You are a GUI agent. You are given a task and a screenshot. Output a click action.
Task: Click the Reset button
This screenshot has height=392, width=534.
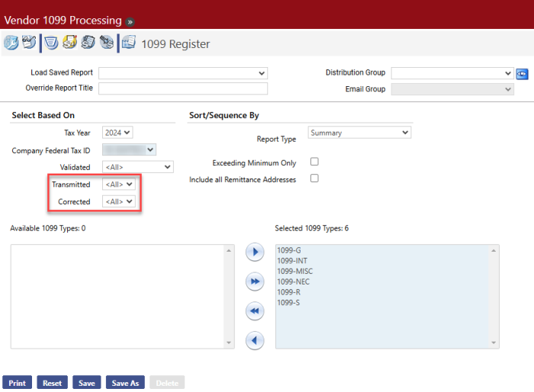tap(52, 382)
